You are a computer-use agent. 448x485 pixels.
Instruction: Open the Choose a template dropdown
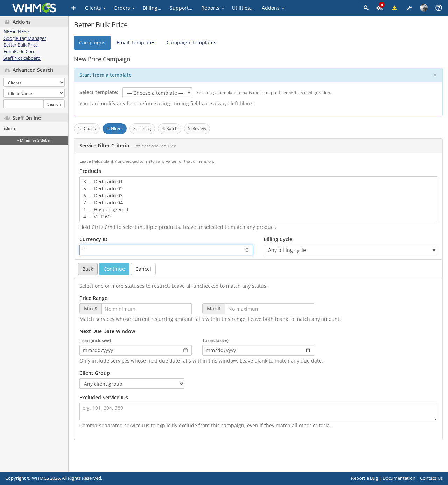coord(157,93)
